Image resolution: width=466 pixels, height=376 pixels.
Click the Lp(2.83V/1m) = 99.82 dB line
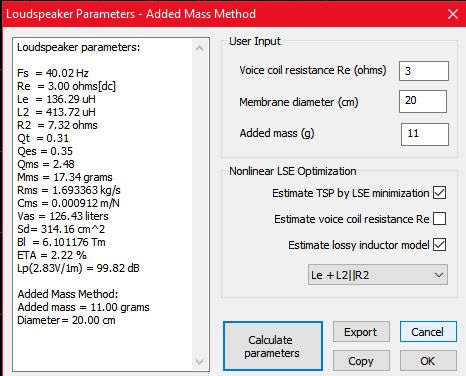[78, 268]
